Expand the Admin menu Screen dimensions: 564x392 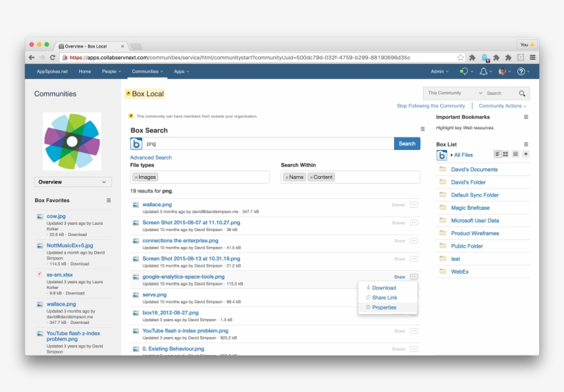click(x=440, y=72)
